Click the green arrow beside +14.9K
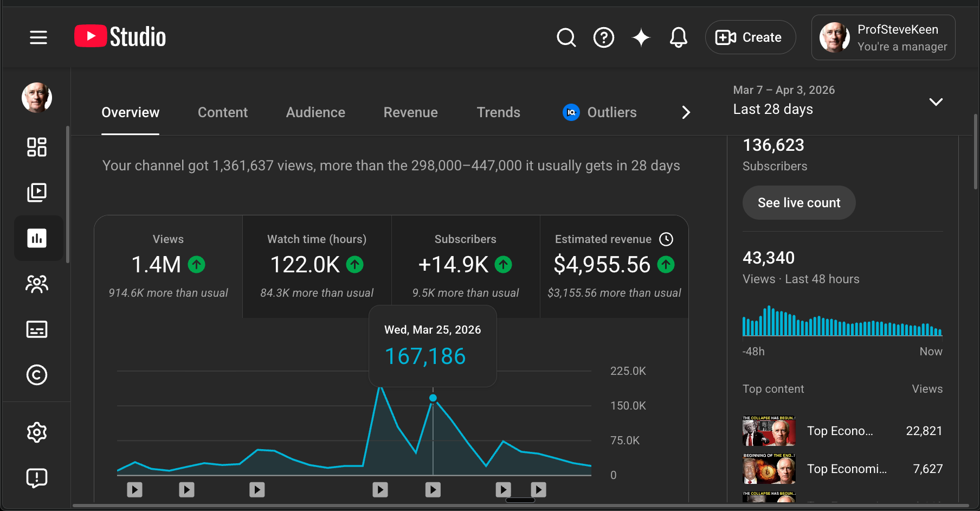The height and width of the screenshot is (511, 980). click(x=504, y=265)
